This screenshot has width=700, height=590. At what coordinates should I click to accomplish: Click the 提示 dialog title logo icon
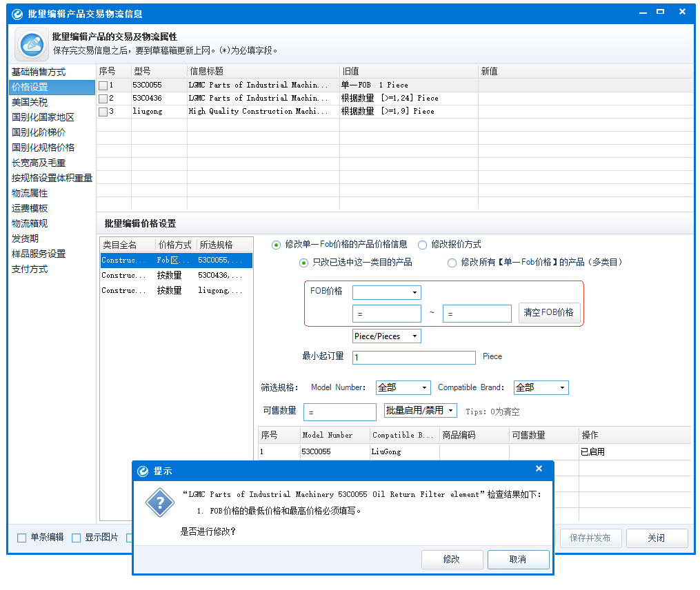[143, 471]
